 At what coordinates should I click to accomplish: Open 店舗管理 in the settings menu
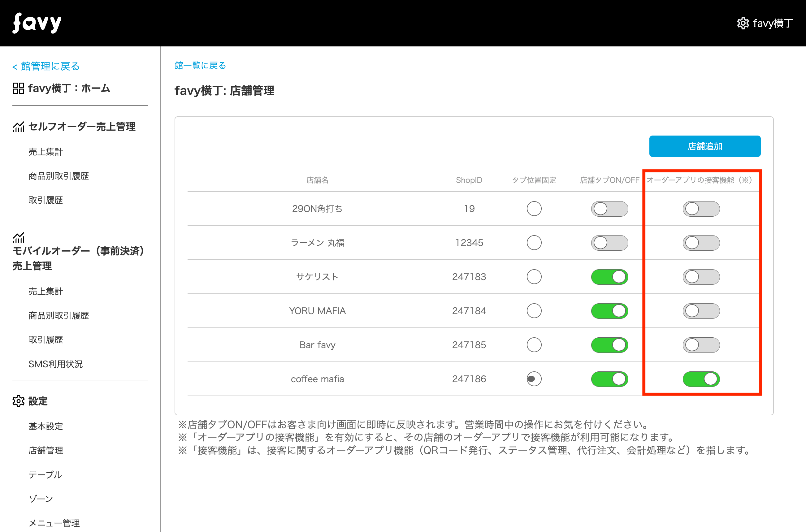coord(46,450)
